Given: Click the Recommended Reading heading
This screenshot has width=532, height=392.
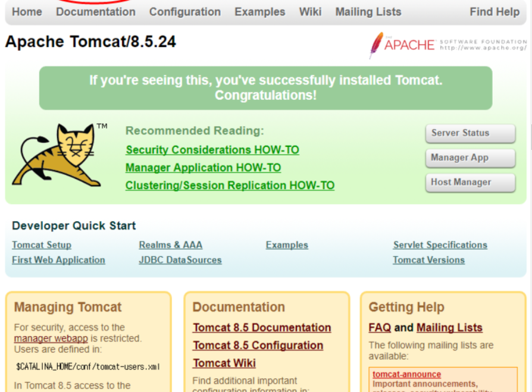Looking at the screenshot, I should tap(195, 130).
